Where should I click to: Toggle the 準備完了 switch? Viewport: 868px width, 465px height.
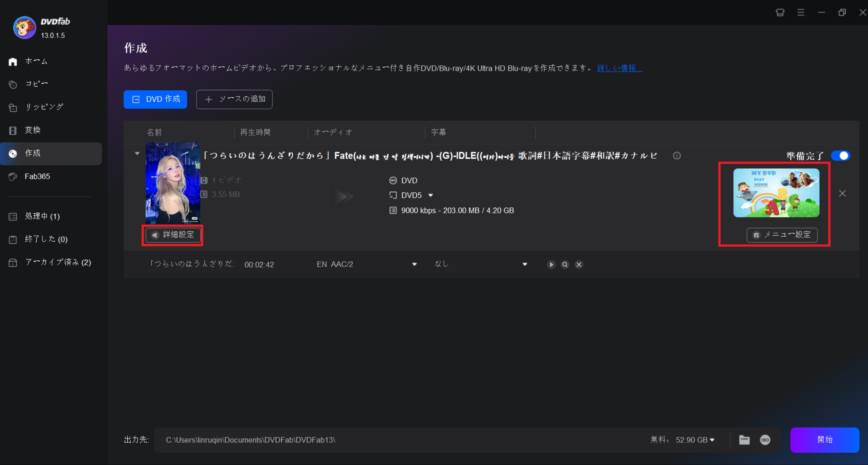(x=840, y=156)
